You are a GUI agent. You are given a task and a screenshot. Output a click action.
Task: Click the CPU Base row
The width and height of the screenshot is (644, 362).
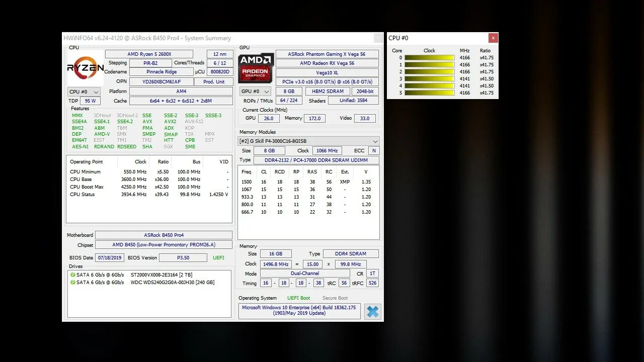point(149,179)
